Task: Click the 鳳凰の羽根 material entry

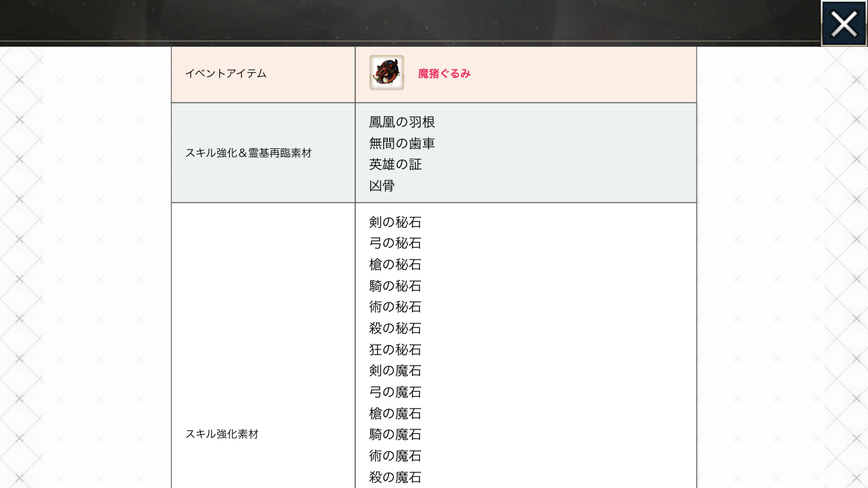Action: pos(401,122)
